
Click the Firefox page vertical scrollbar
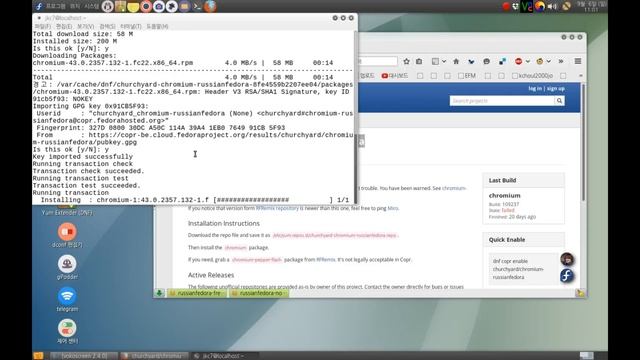[x=583, y=143]
